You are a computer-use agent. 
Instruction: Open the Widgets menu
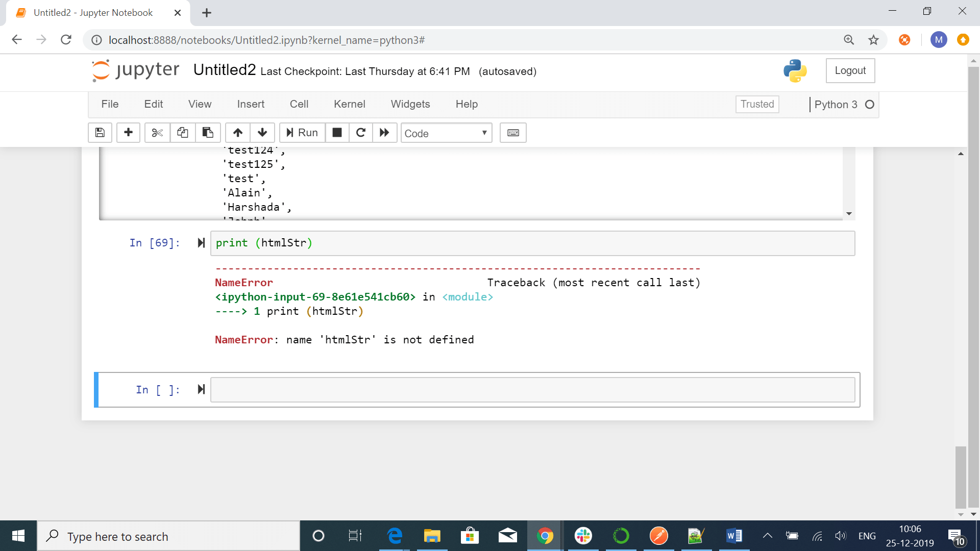click(410, 104)
